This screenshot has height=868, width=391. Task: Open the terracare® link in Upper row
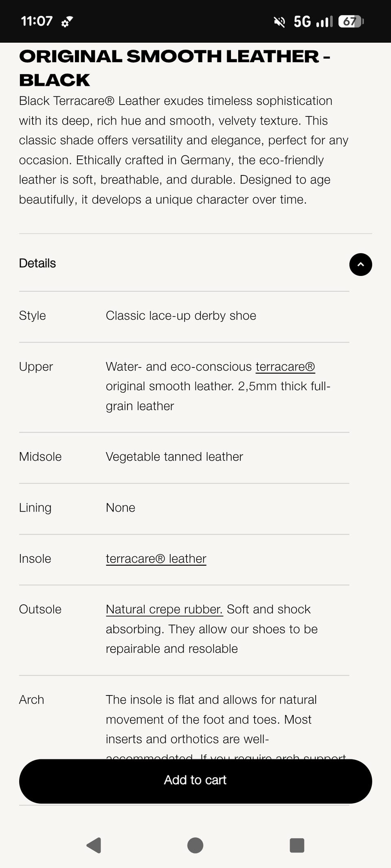click(x=285, y=367)
